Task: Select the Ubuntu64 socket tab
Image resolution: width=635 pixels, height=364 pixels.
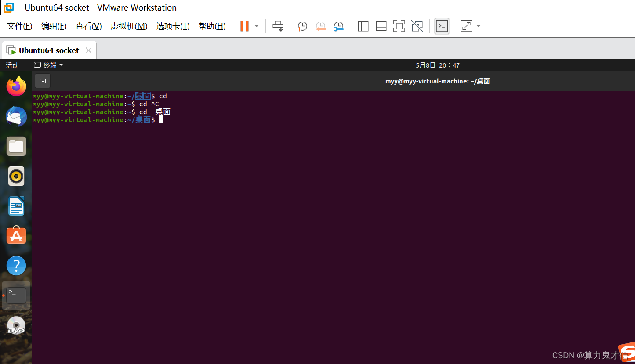Action: tap(48, 50)
